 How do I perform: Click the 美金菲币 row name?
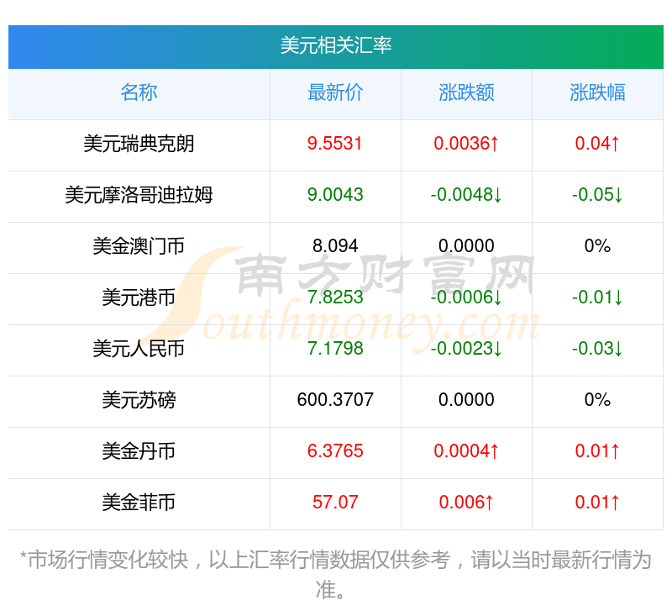[x=139, y=503]
